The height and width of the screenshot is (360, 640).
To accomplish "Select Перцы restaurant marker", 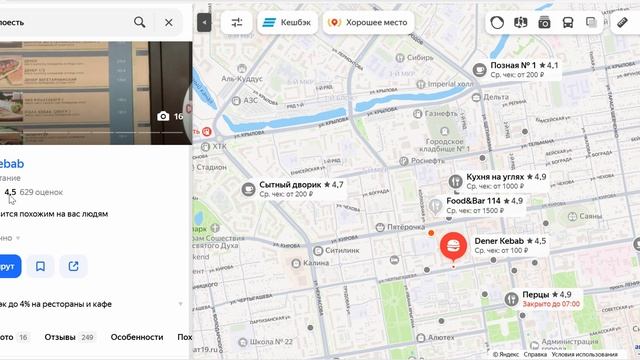I will 511,299.
